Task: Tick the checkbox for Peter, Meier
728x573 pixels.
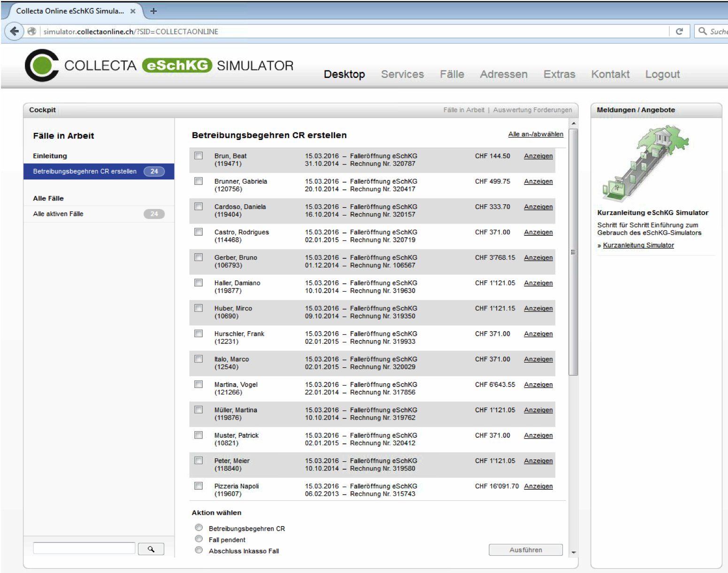Action: click(x=199, y=460)
